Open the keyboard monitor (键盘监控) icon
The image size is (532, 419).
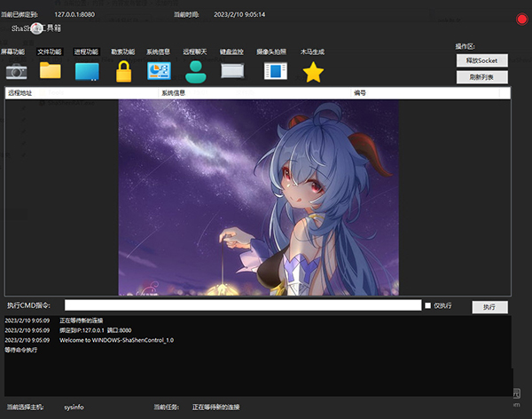[x=232, y=72]
